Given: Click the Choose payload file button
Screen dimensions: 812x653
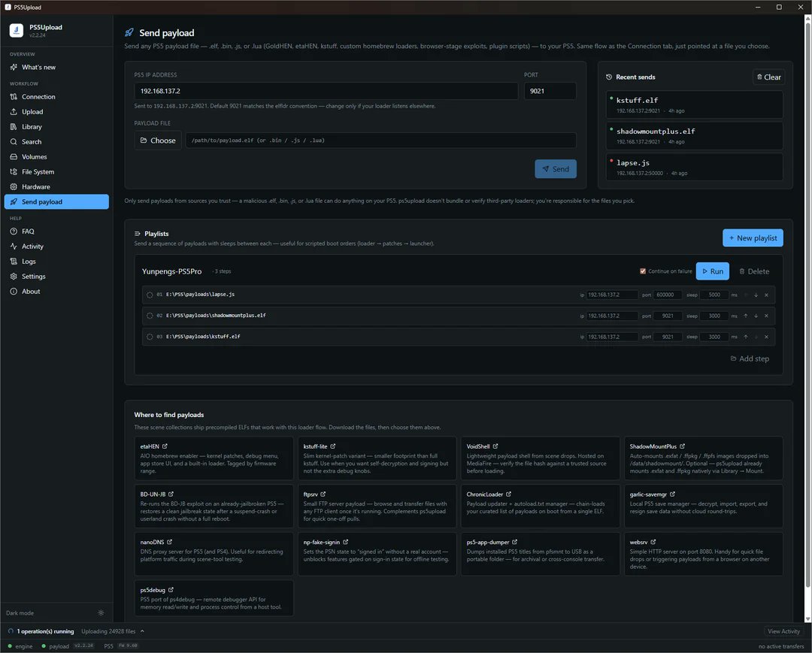Looking at the screenshot, I should coord(158,141).
